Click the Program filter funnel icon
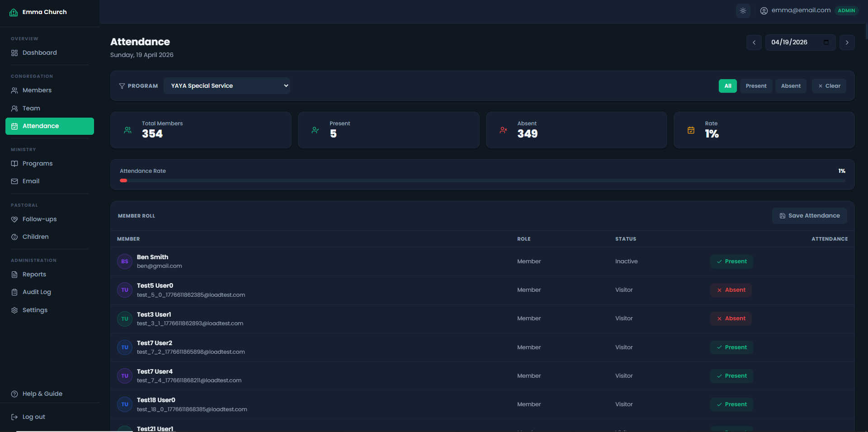Image resolution: width=868 pixels, height=432 pixels. click(122, 86)
